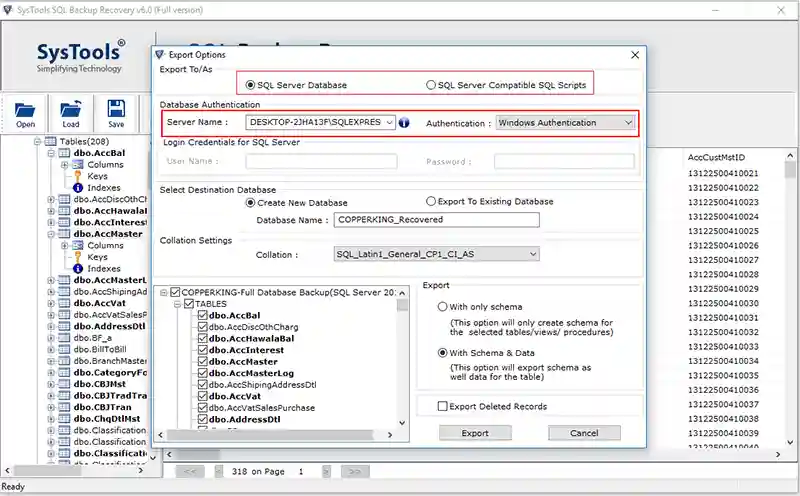Viewport: 800px width, 496px height.
Task: Uncheck the COPPERKING-Full Database Backup checkbox
Action: (x=175, y=292)
